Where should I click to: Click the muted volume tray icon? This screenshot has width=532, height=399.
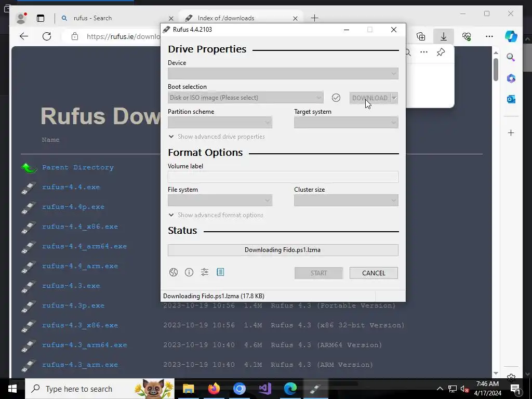(x=464, y=389)
